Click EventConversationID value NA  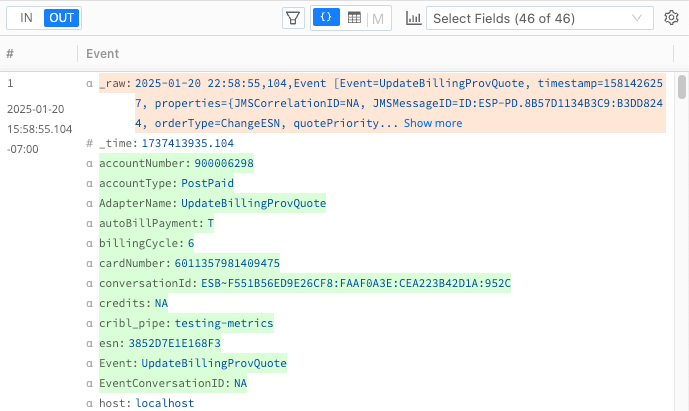pyautogui.click(x=240, y=383)
